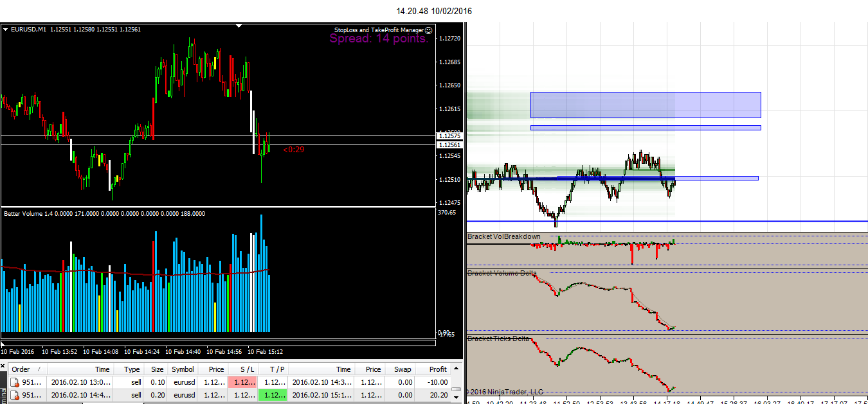Select the pink S / L cell
Viewport: 868px width, 404px height.
tap(242, 382)
